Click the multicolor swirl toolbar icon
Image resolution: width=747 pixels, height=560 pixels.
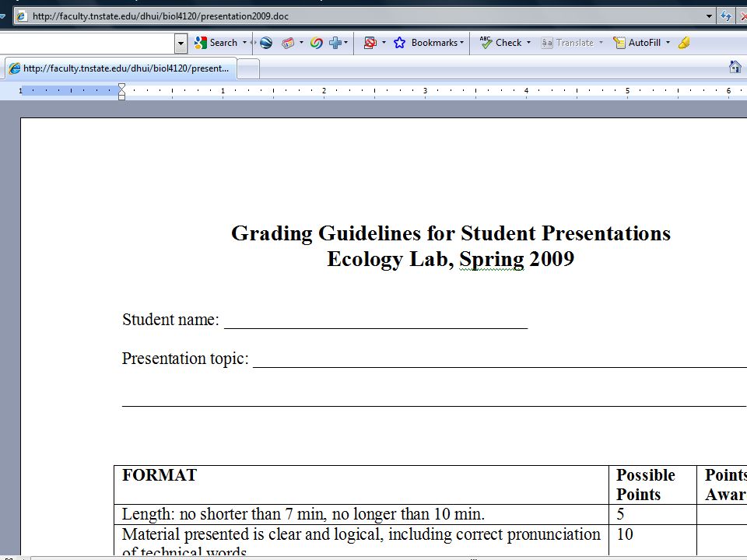(x=317, y=43)
